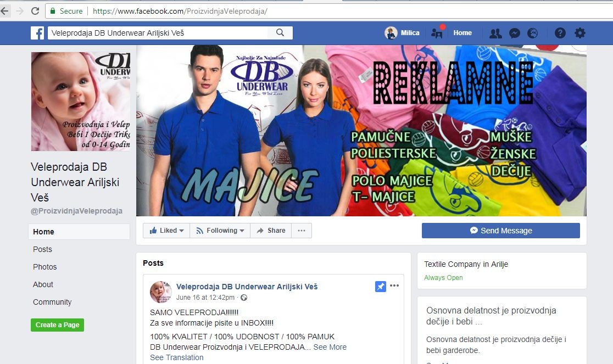Click the Send Message button

[x=501, y=231]
